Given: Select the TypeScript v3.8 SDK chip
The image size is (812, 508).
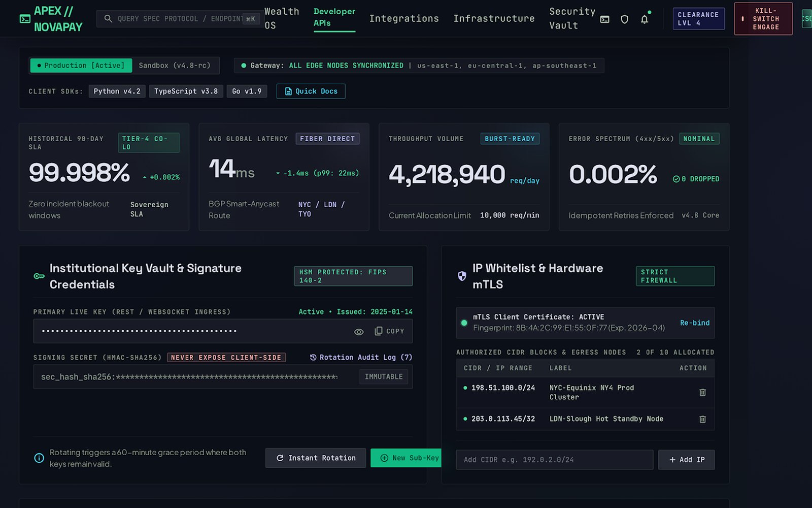Looking at the screenshot, I should (x=186, y=91).
